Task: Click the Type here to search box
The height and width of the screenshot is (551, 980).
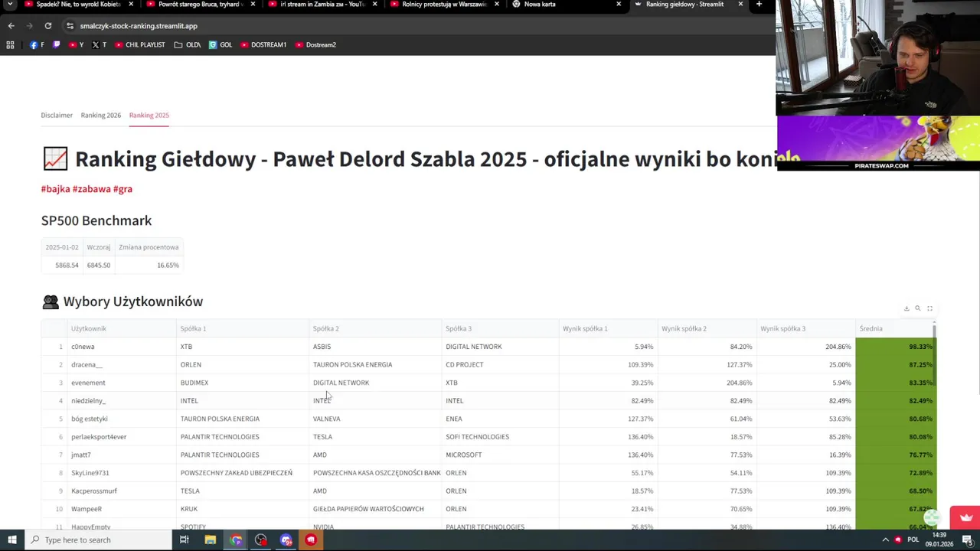Action: coord(98,540)
